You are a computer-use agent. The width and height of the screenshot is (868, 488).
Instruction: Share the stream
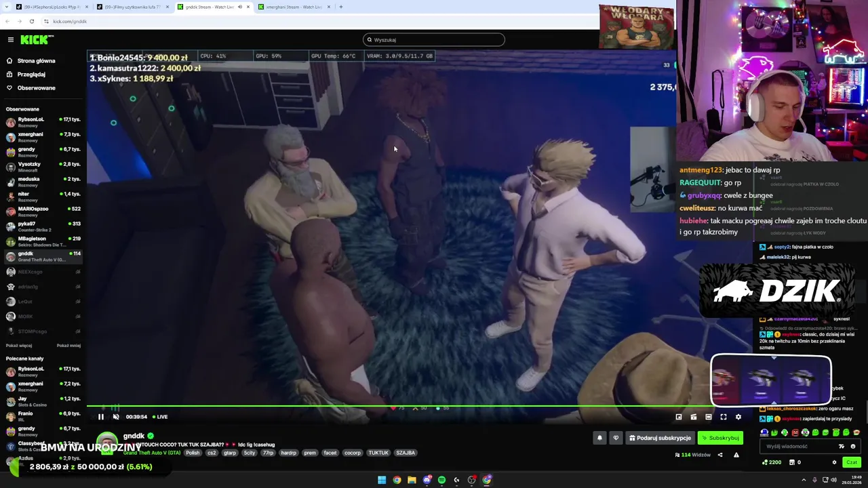[x=720, y=455]
